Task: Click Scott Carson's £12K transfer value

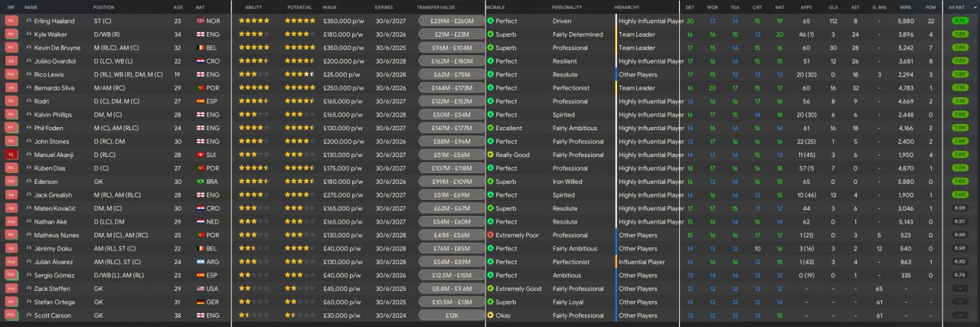Action: point(452,316)
